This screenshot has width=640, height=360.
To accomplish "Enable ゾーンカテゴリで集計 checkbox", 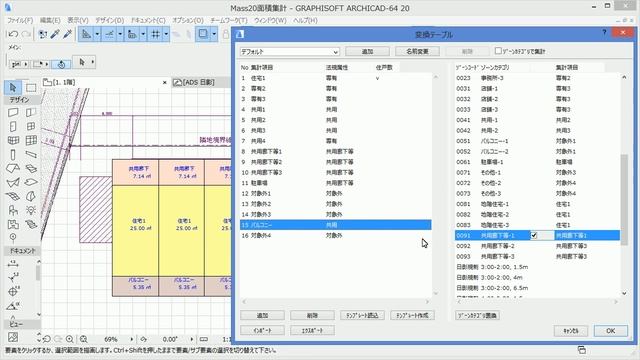I will (x=498, y=51).
